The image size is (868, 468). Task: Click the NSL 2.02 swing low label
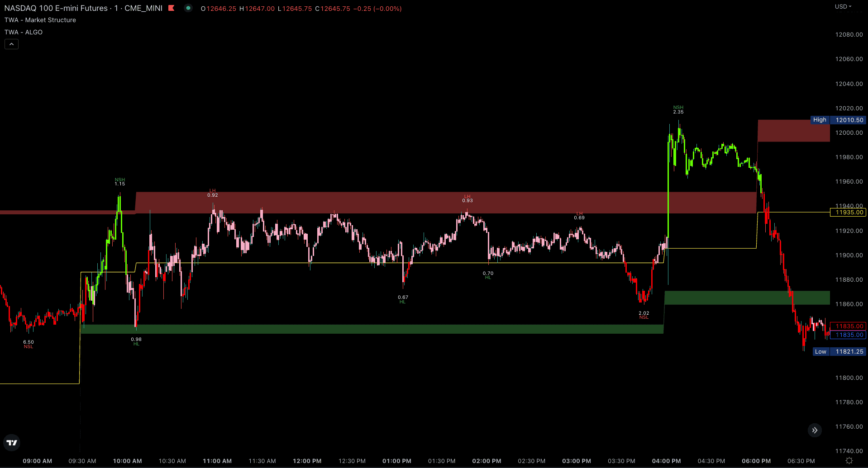[x=644, y=315]
